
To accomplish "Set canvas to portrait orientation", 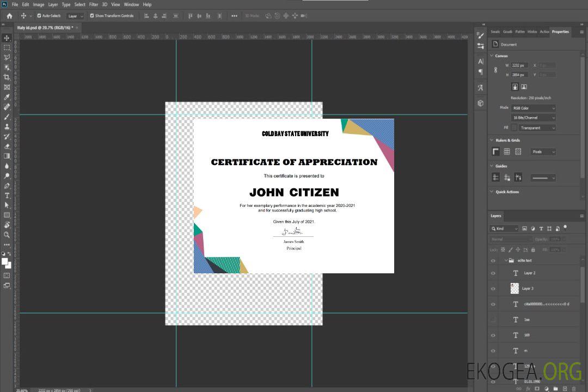I will tap(515, 87).
